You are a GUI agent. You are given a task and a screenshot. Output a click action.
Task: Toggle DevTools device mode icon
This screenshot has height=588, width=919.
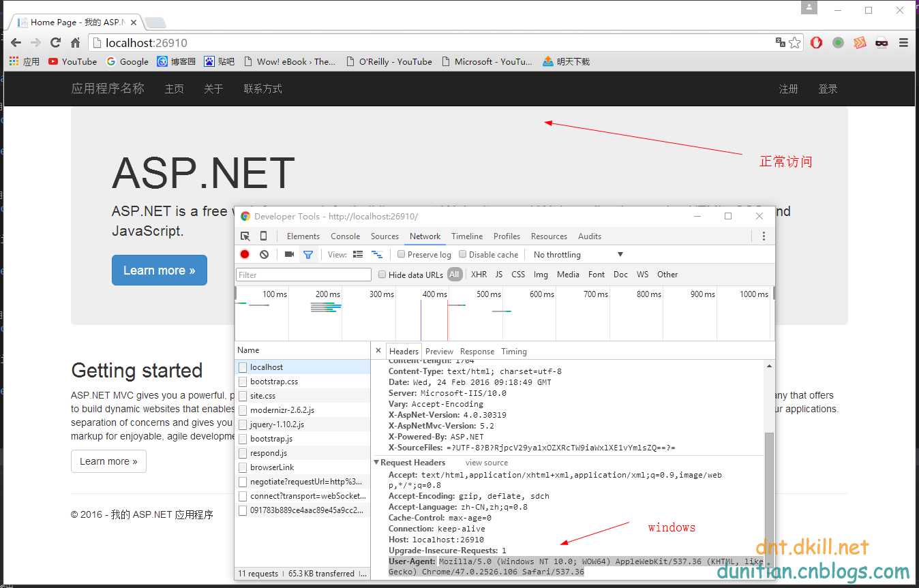pos(264,236)
